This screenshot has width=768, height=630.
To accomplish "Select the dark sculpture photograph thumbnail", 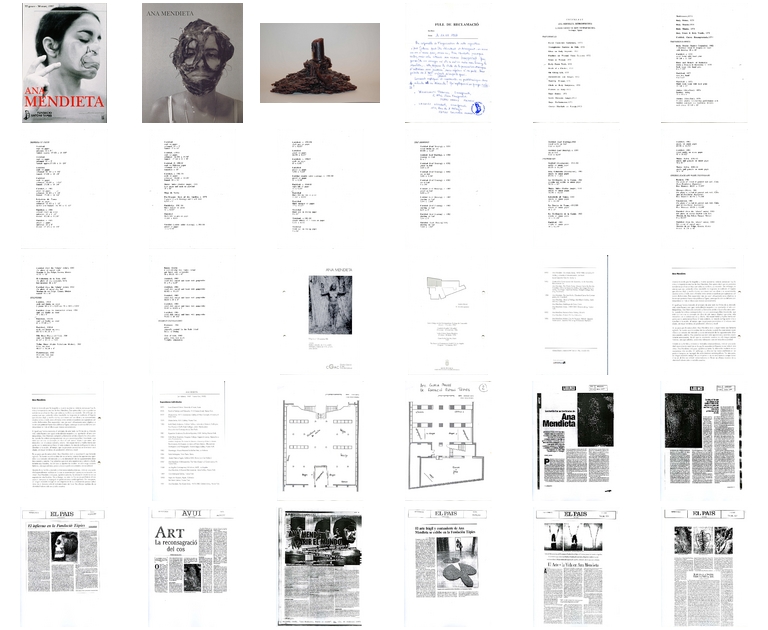I will click(320, 63).
